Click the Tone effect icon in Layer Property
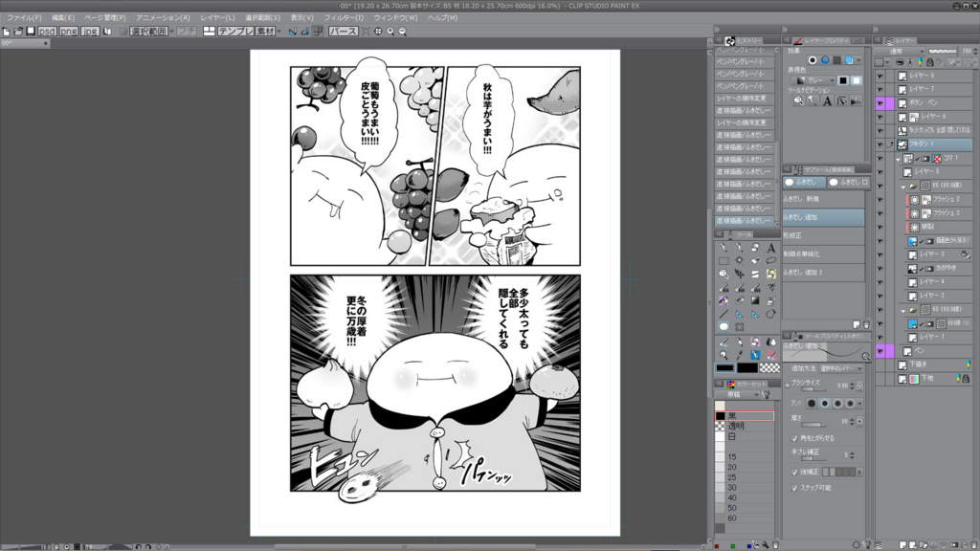The width and height of the screenshot is (980, 551). point(836,60)
